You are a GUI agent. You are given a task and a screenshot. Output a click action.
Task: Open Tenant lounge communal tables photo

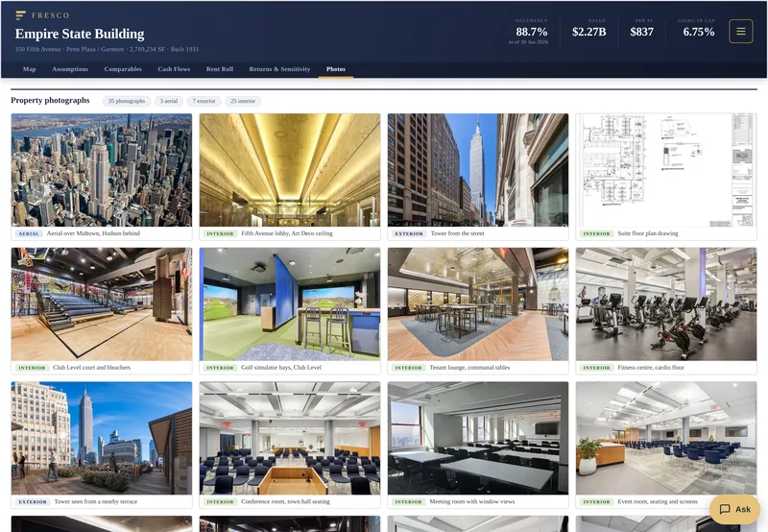tap(478, 304)
